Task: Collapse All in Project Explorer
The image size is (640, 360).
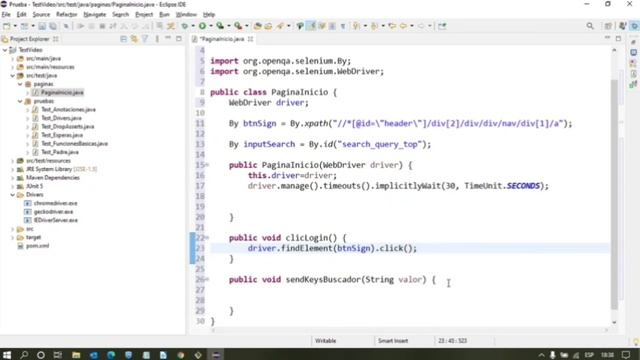Action: tap(123, 39)
